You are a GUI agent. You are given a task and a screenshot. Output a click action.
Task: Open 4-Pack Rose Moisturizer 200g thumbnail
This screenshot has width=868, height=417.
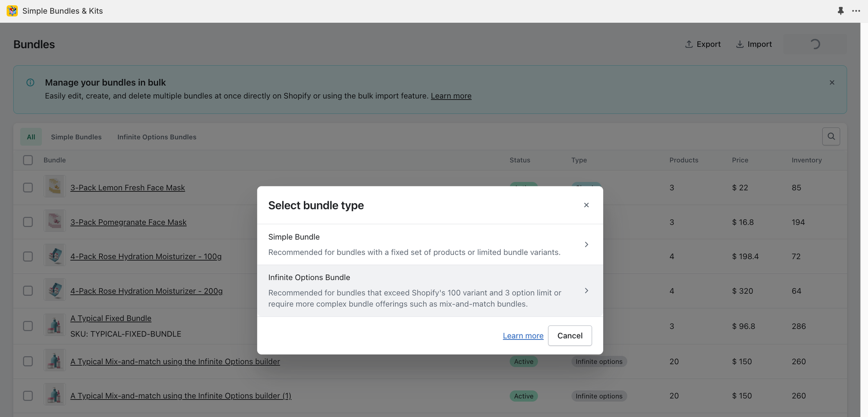click(55, 290)
